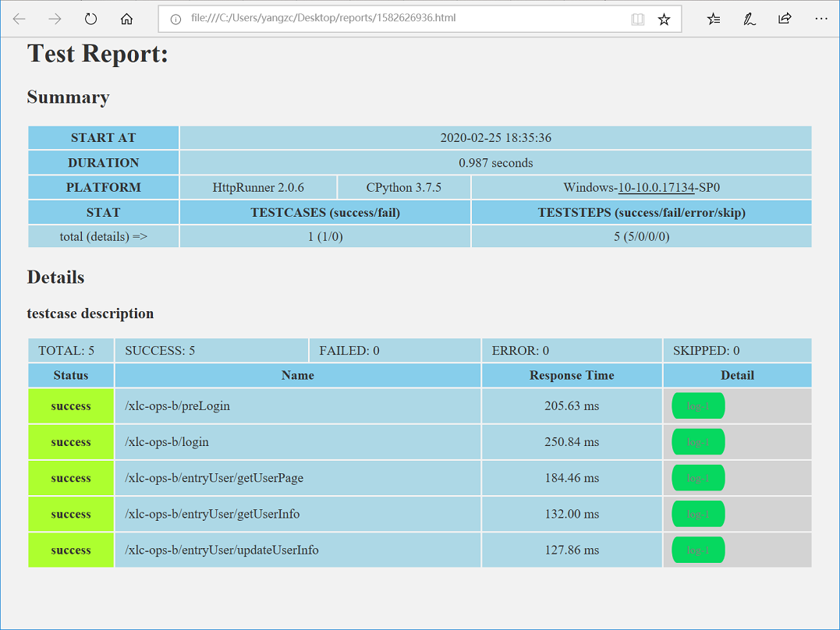Click the 127.86 ms response time
The width and height of the screenshot is (840, 630).
pyautogui.click(x=572, y=550)
